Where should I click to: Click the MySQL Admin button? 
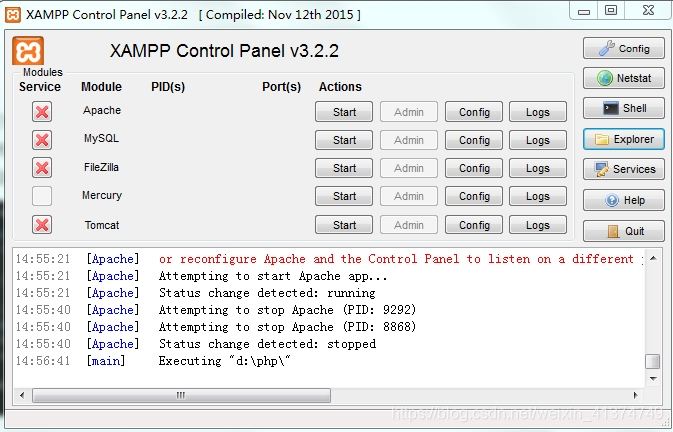[x=409, y=140]
